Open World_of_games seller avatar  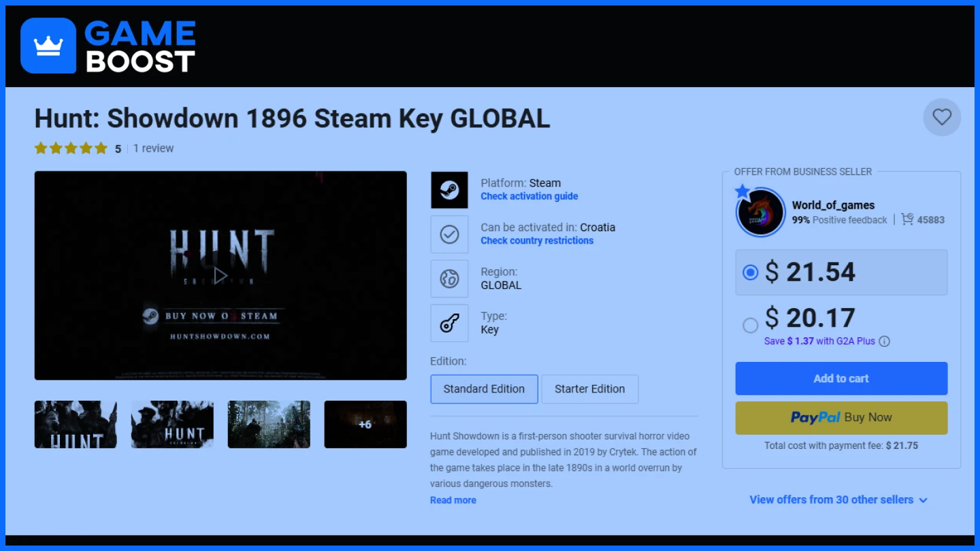[x=761, y=212]
